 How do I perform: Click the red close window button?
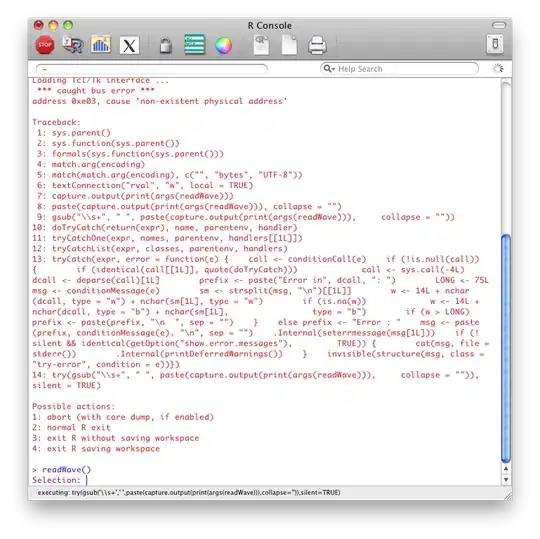coord(39,25)
